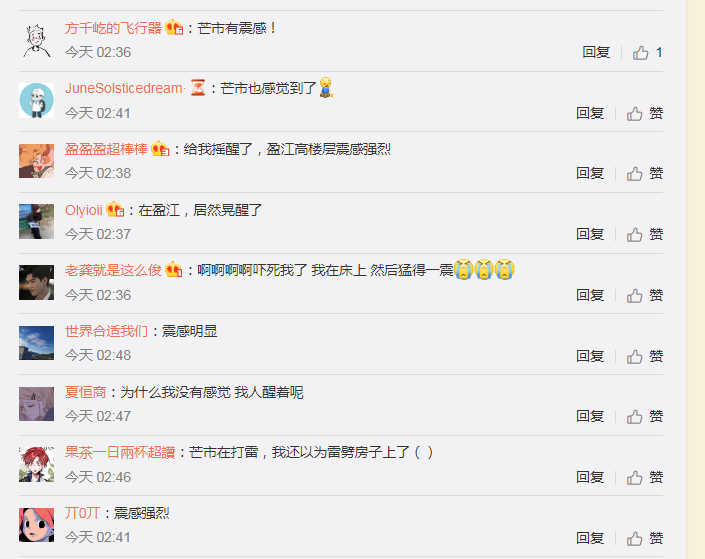Click thumbs-up on JuneSolsticedream's comment
The width and height of the screenshot is (705, 559).
coord(645,113)
